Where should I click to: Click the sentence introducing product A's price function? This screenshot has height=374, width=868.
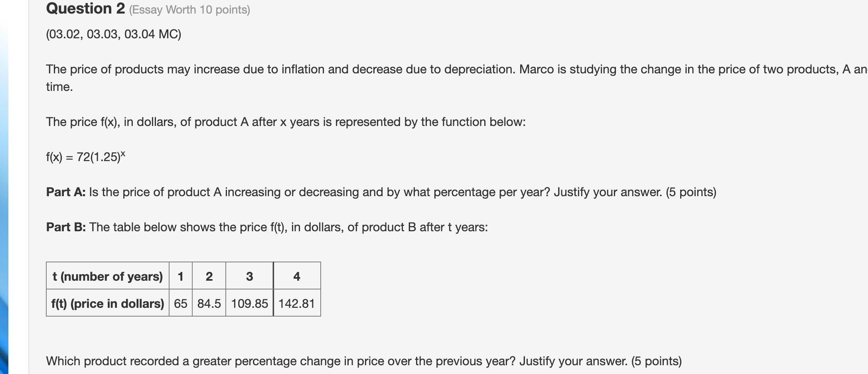click(x=286, y=122)
